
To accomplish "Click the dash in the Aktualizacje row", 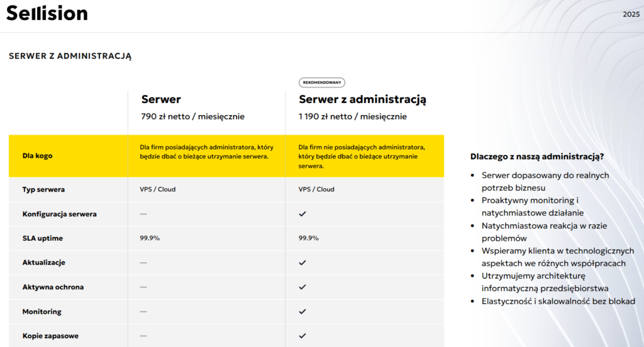I will pyautogui.click(x=143, y=262).
